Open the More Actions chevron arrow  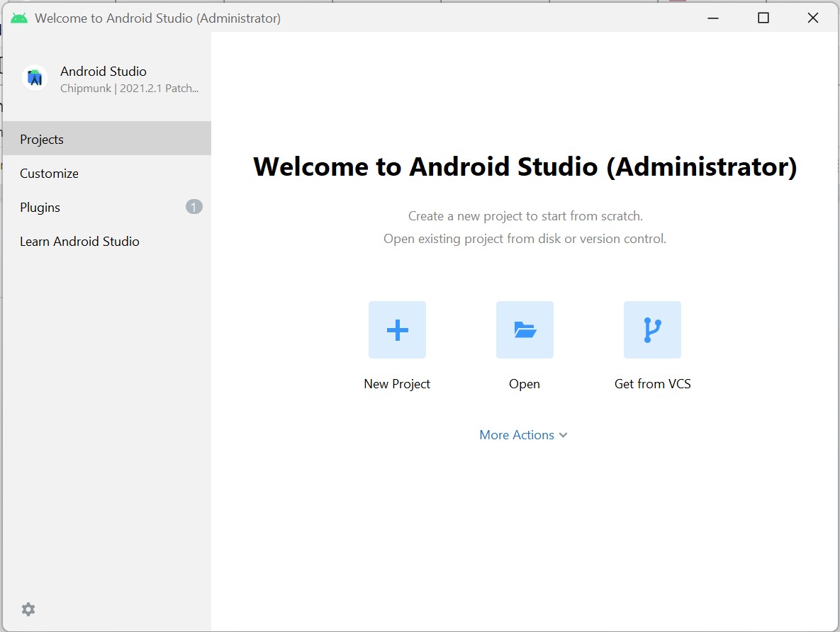564,435
